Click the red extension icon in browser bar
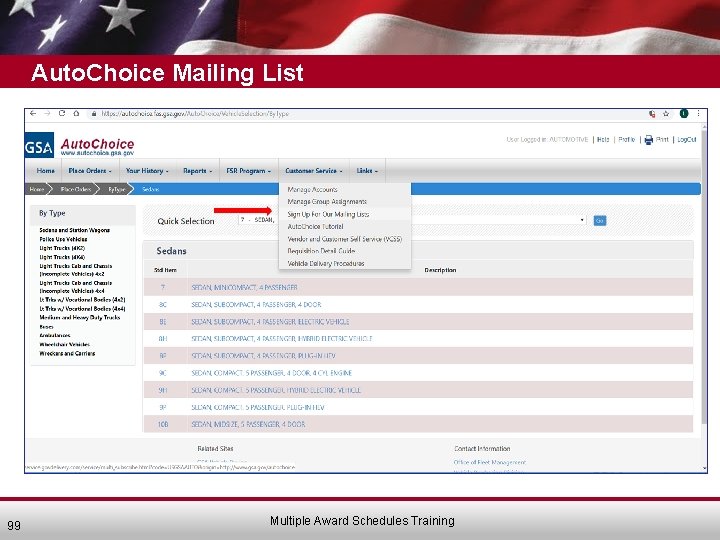This screenshot has width=720, height=540. click(x=652, y=114)
